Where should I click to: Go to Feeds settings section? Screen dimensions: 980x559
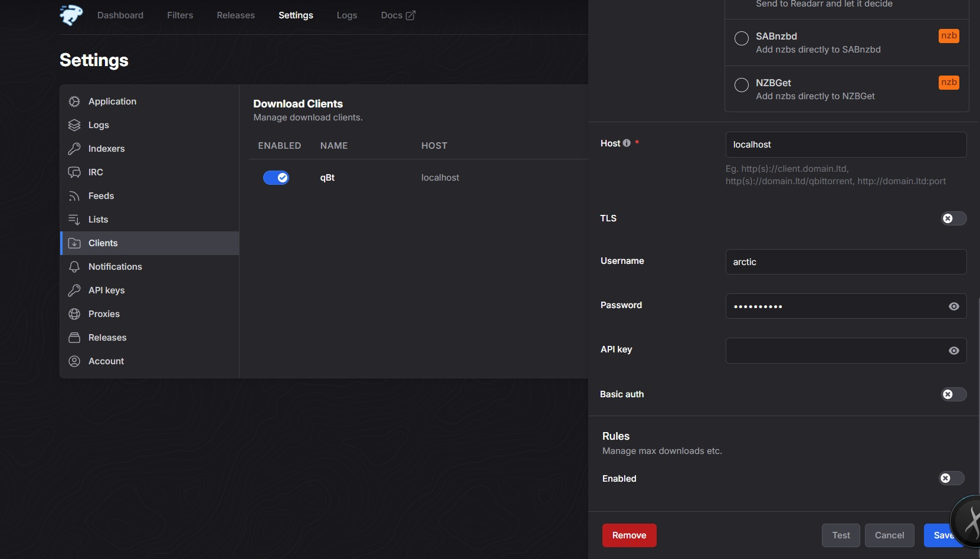(150, 196)
